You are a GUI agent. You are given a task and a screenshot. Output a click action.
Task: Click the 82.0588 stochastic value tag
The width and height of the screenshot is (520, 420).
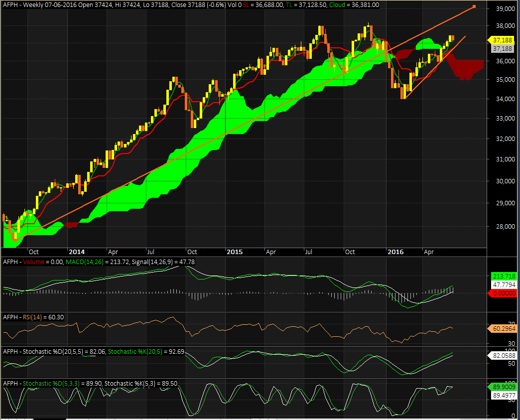point(503,355)
